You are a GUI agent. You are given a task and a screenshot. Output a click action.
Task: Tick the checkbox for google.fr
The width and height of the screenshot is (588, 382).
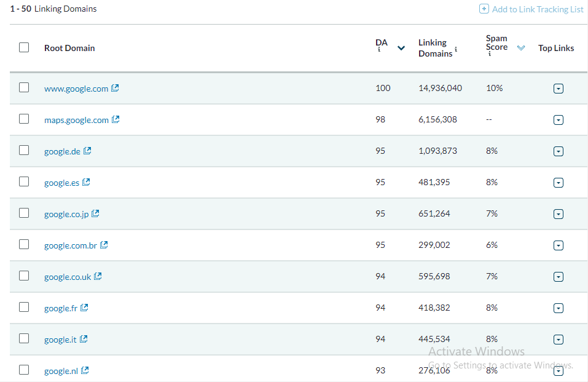point(24,307)
